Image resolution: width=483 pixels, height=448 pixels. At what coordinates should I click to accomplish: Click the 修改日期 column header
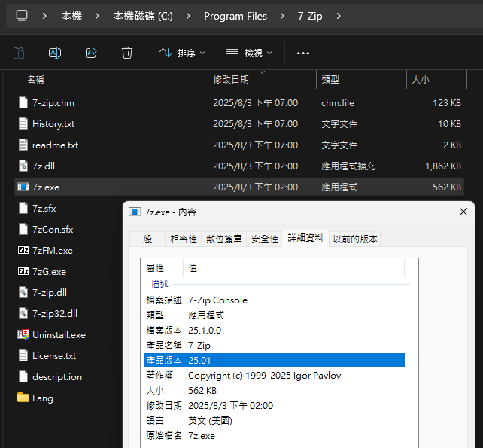coord(231,79)
